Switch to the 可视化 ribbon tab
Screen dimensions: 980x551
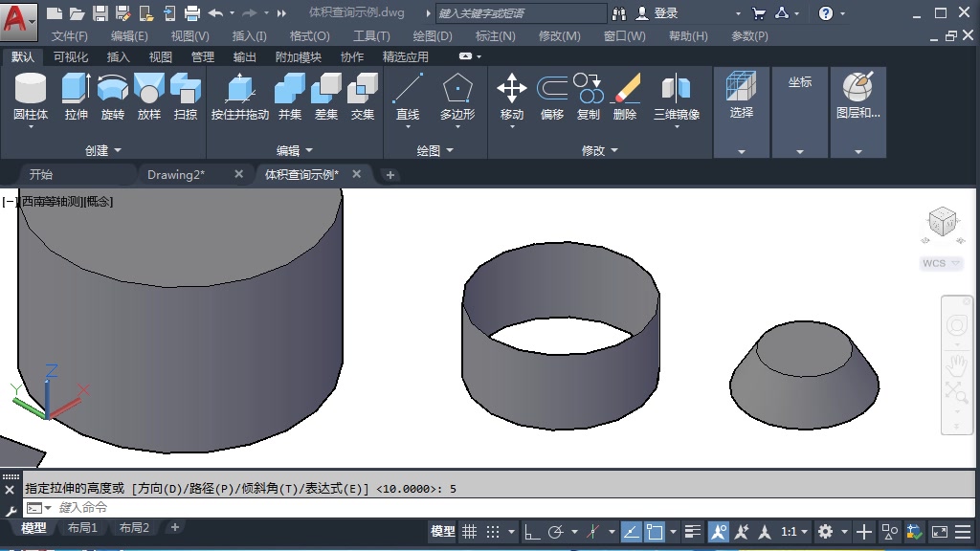click(69, 56)
